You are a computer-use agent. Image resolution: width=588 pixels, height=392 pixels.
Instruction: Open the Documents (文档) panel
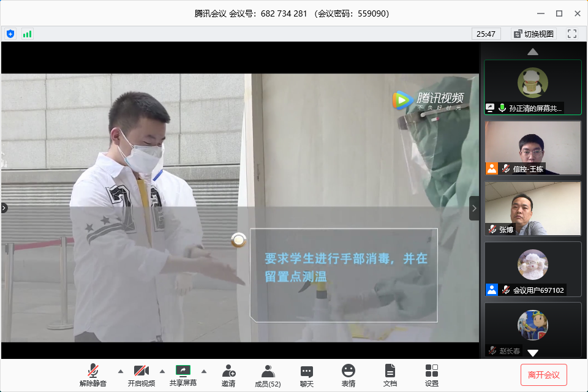coord(390,375)
